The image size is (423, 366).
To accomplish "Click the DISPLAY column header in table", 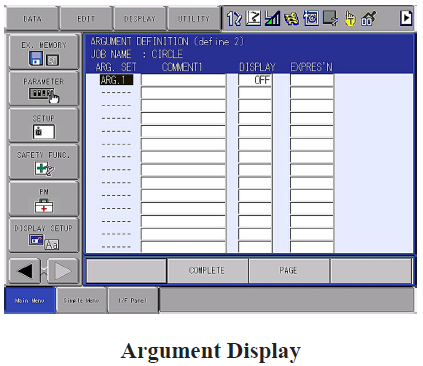I will coord(257,67).
